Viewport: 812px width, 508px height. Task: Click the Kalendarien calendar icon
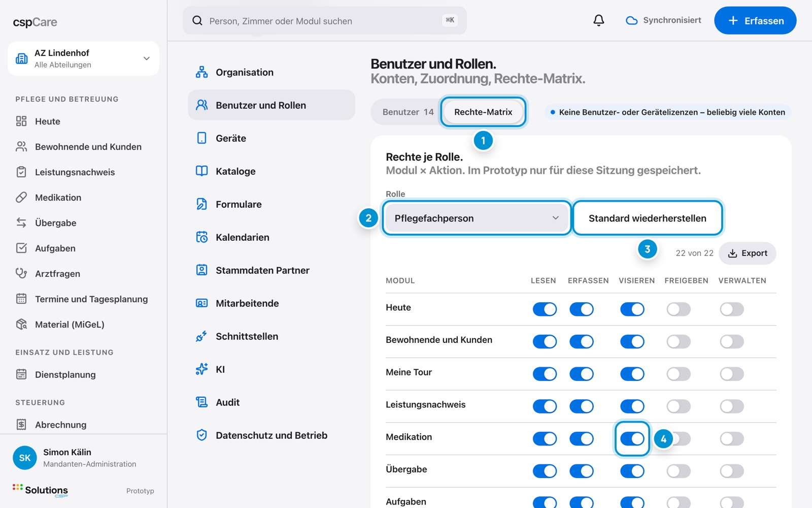[201, 237]
